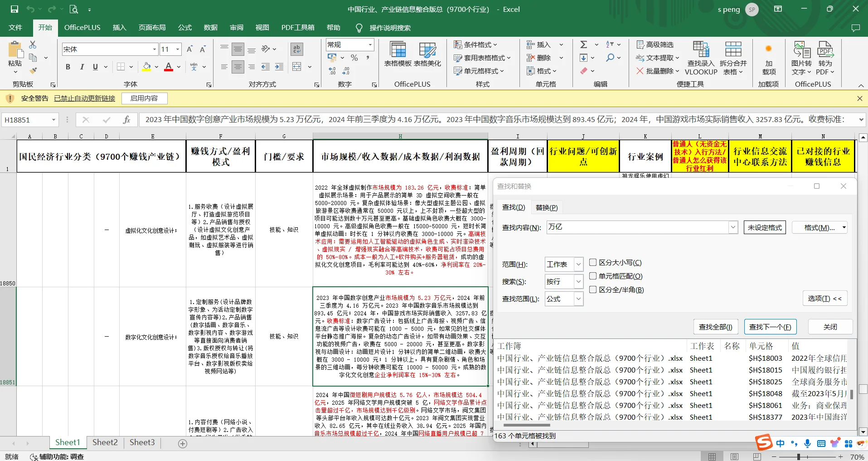Open the 搜索 按行 dropdown
The height and width of the screenshot is (461, 868).
click(578, 281)
